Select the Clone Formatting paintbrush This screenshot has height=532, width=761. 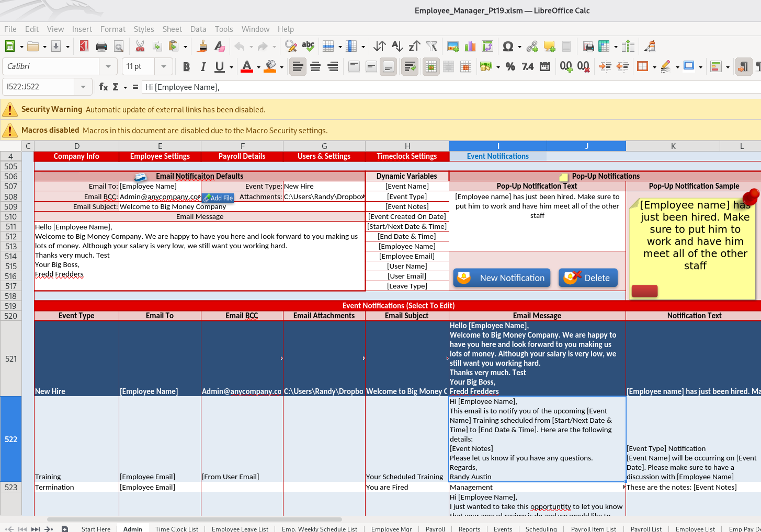(x=201, y=46)
